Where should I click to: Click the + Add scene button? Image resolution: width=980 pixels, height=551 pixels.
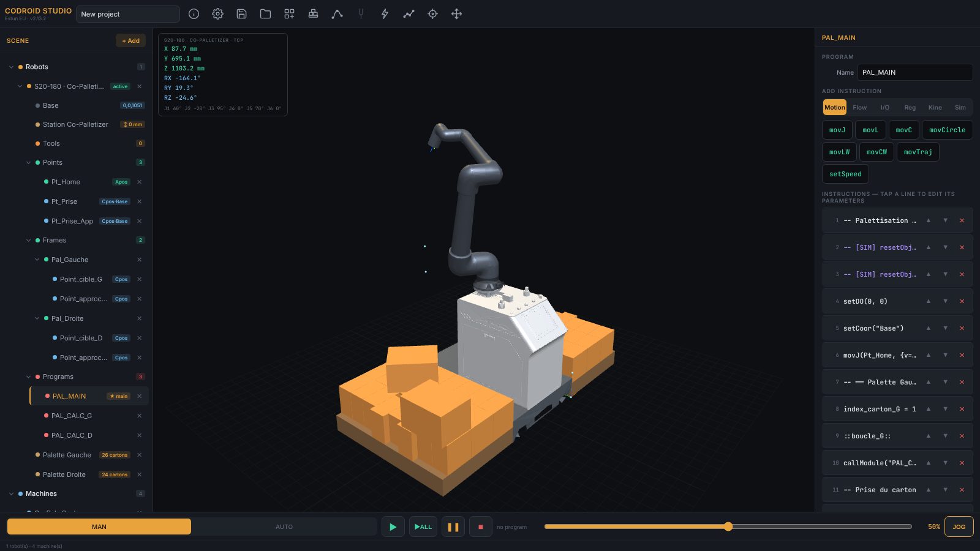tap(130, 40)
